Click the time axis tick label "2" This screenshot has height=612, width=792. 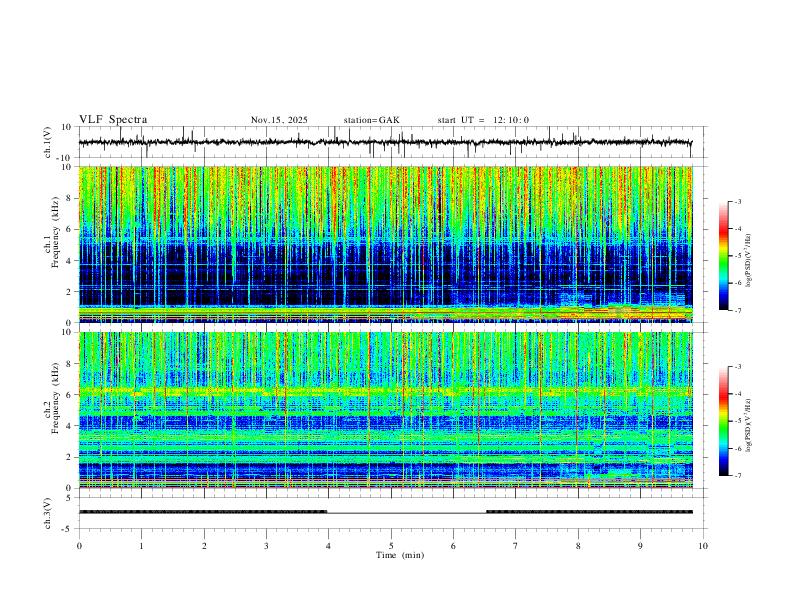(x=204, y=546)
